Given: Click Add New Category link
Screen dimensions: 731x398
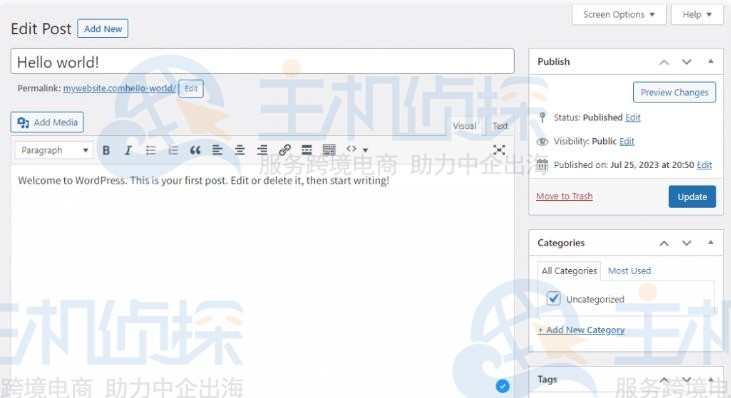Looking at the screenshot, I should [x=581, y=330].
